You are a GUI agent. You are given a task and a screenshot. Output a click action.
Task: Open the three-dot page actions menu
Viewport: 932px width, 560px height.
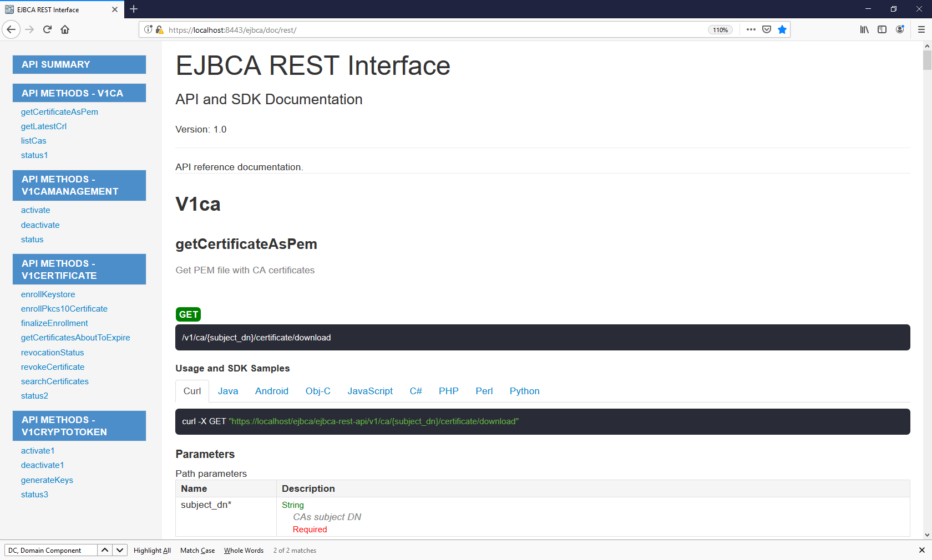coord(751,29)
